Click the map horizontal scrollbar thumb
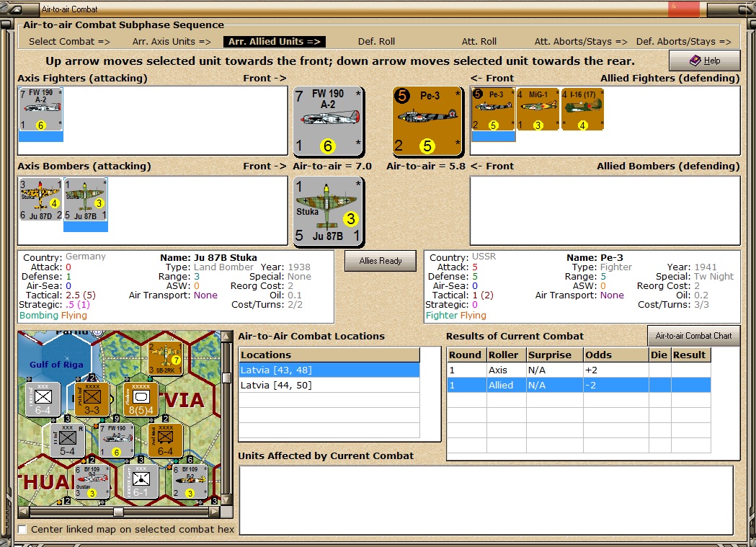Image resolution: width=756 pixels, height=547 pixels. point(119,512)
